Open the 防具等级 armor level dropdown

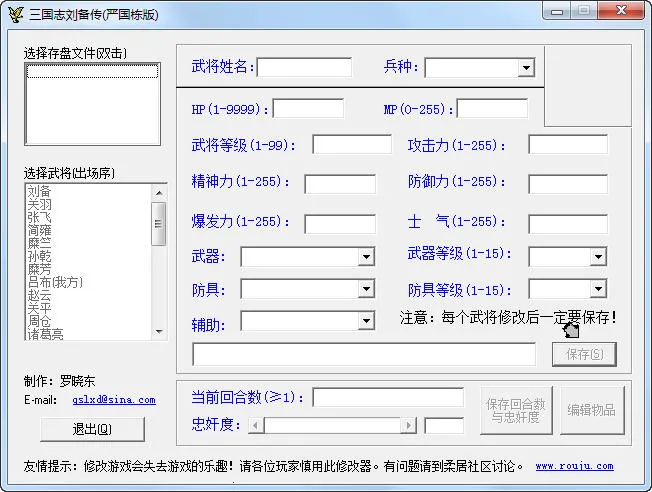coord(597,290)
